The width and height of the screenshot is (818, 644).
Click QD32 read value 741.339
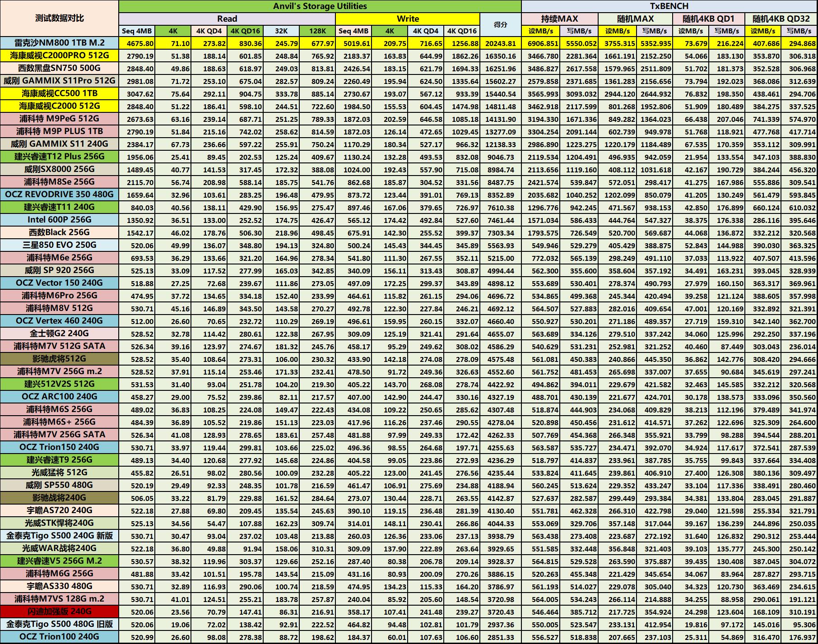pyautogui.click(x=763, y=119)
